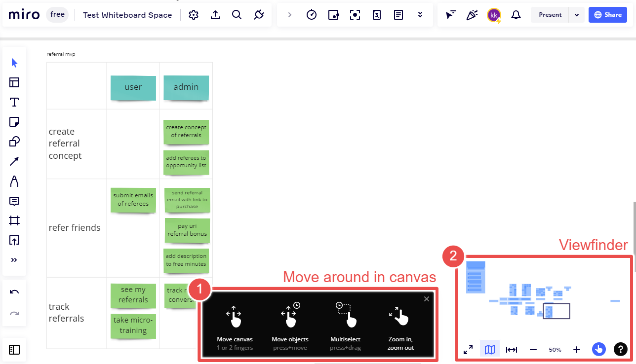Click the refer friends row label

coord(75,228)
